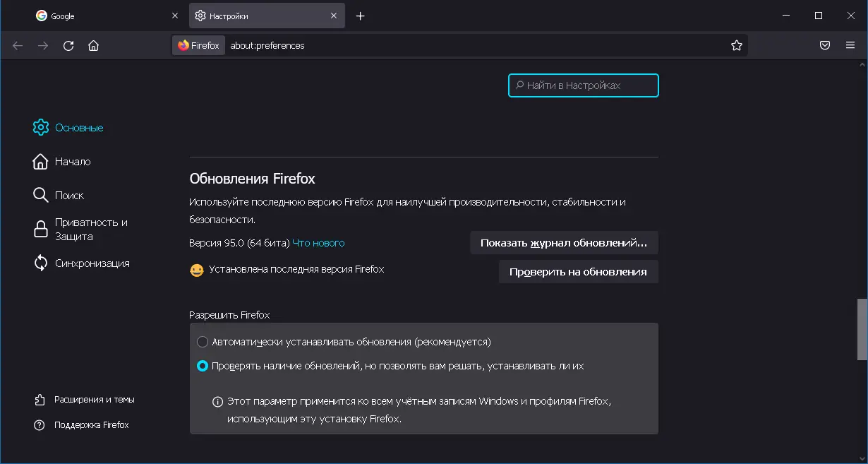The height and width of the screenshot is (464, 868).
Task: Switch to the Google tab
Action: coord(99,16)
